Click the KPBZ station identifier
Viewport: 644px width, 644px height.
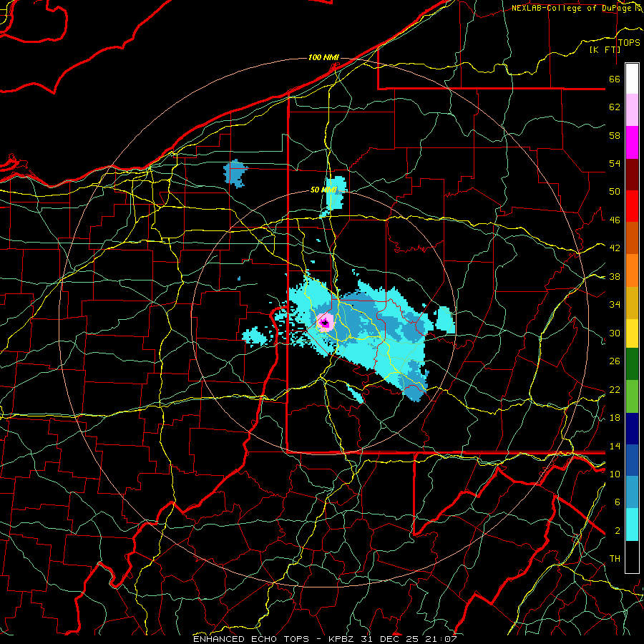click(x=343, y=639)
